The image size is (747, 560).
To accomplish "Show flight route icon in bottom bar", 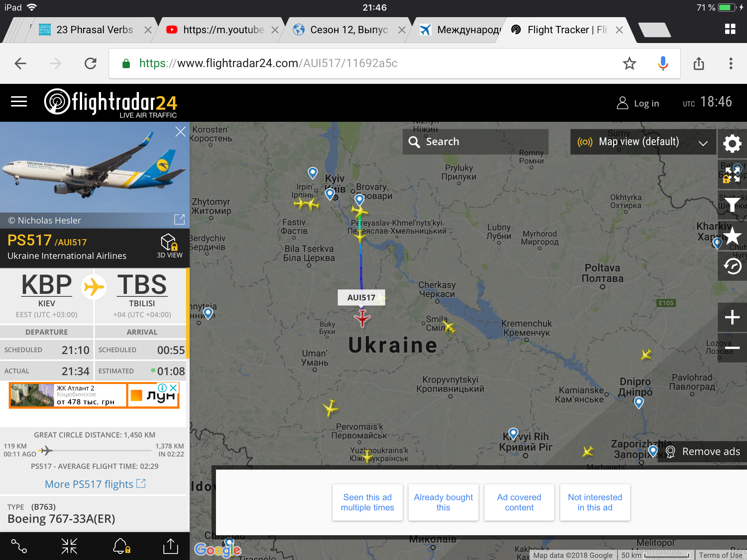I will pos(19,546).
